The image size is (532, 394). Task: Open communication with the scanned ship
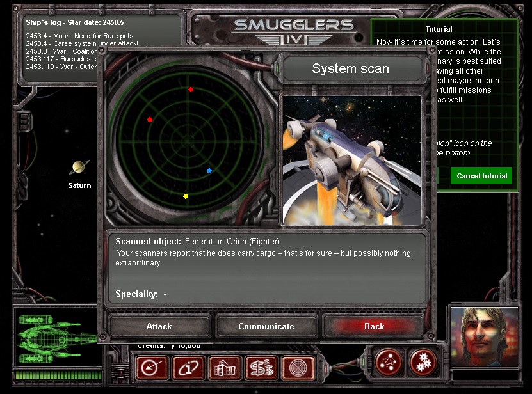pyautogui.click(x=266, y=327)
